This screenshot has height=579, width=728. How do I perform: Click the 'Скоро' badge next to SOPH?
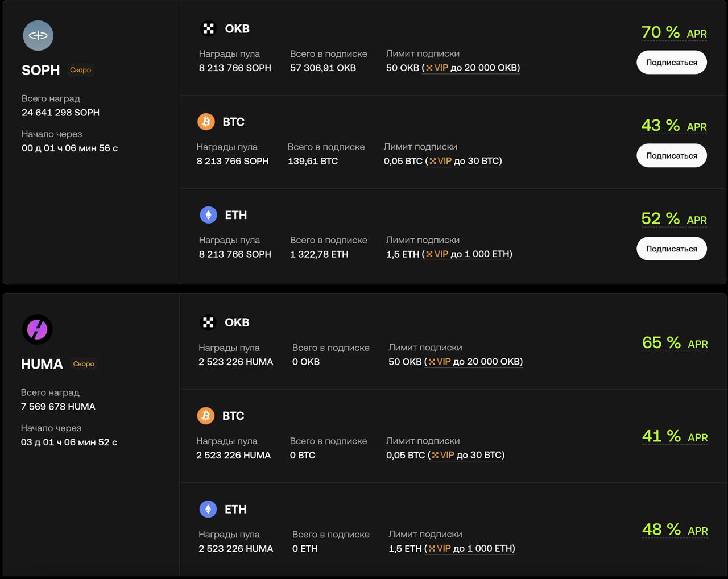pyautogui.click(x=80, y=70)
